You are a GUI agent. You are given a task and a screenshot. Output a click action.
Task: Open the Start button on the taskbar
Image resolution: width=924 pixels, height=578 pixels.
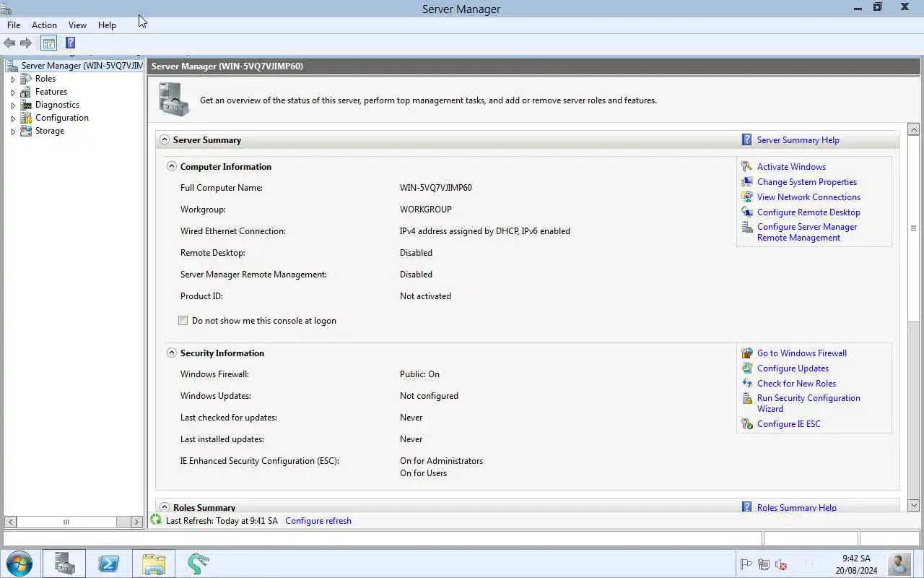(x=19, y=563)
